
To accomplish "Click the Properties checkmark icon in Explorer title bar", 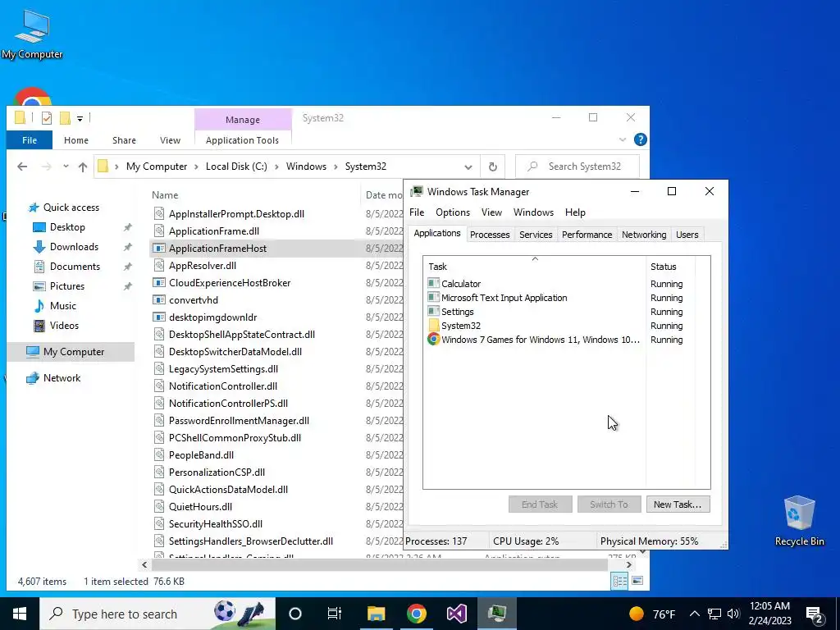I will (x=47, y=118).
